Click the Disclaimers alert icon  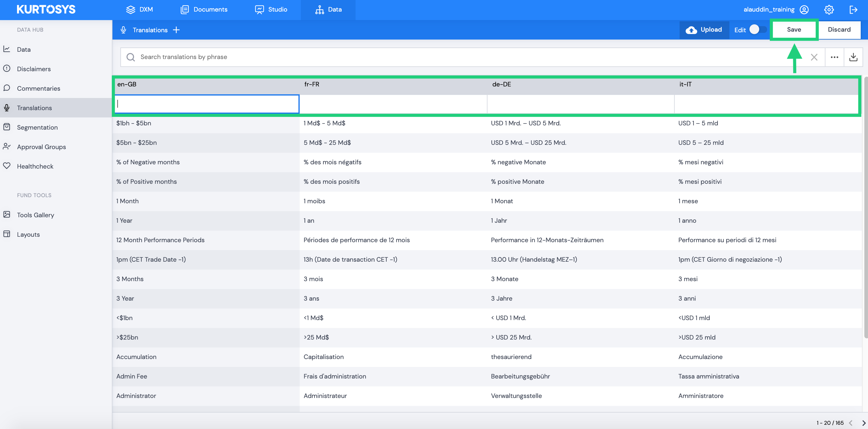coord(7,68)
